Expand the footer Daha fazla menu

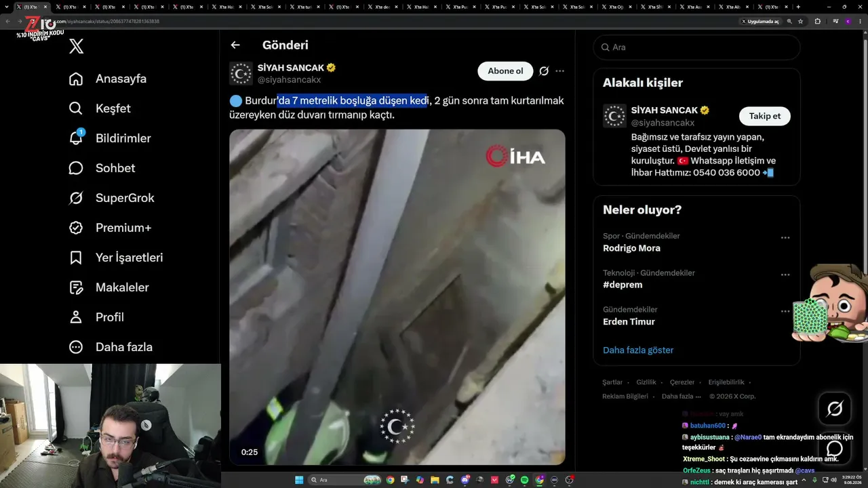point(681,396)
